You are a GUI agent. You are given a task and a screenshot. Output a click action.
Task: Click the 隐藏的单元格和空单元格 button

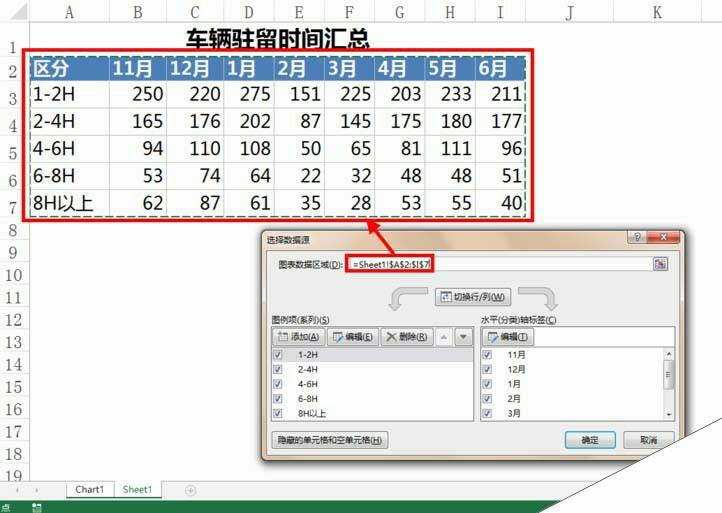(x=330, y=440)
